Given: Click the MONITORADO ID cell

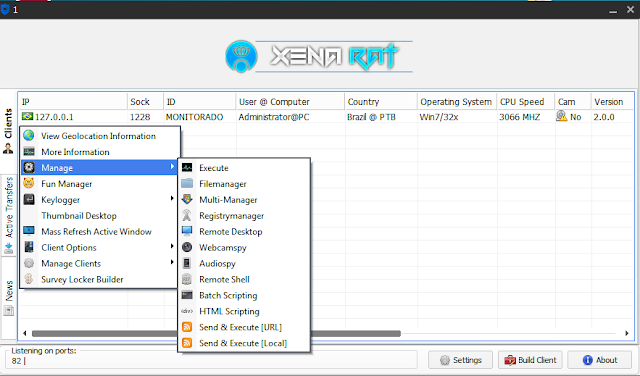Looking at the screenshot, I should pyautogui.click(x=194, y=117).
